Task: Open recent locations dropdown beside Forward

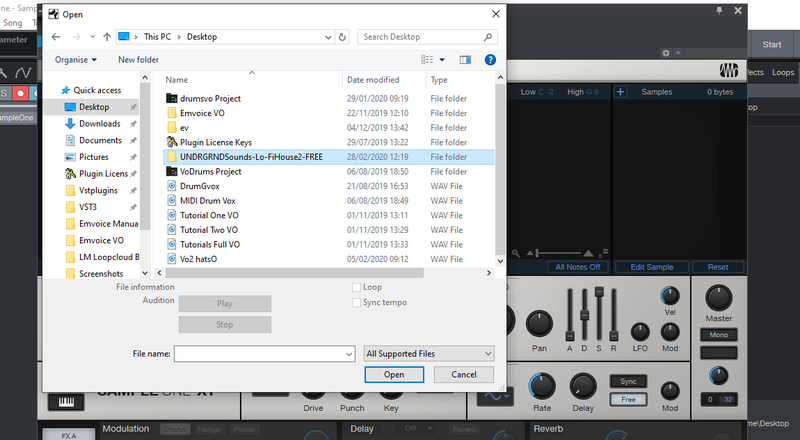Action: pos(92,37)
